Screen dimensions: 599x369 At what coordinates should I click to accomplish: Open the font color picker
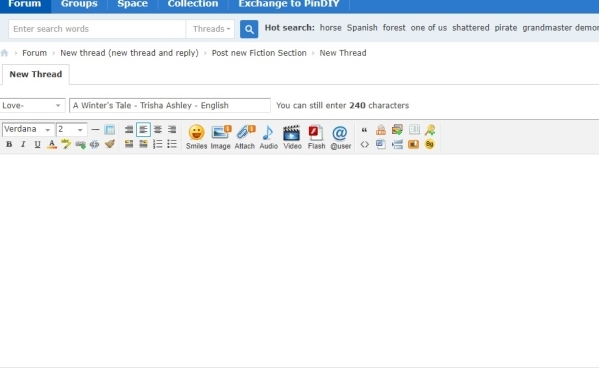click(52, 144)
